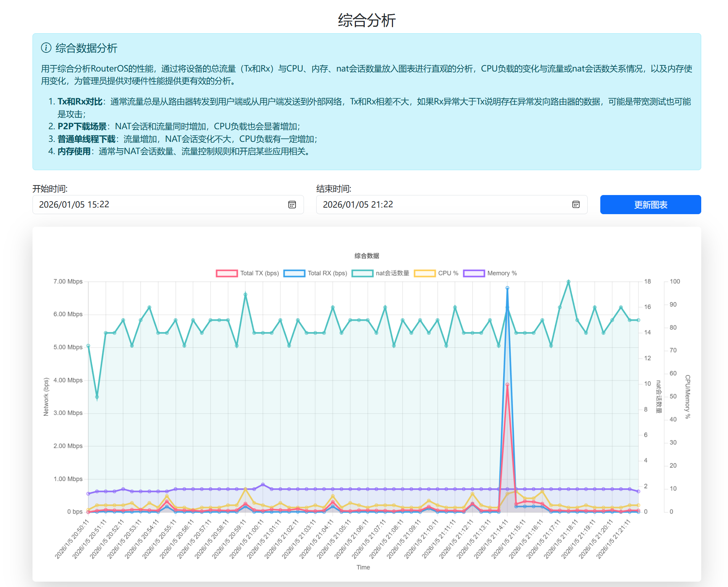The width and height of the screenshot is (728, 587).
Task: Open the start time calendar picker icon
Action: pos(292,205)
